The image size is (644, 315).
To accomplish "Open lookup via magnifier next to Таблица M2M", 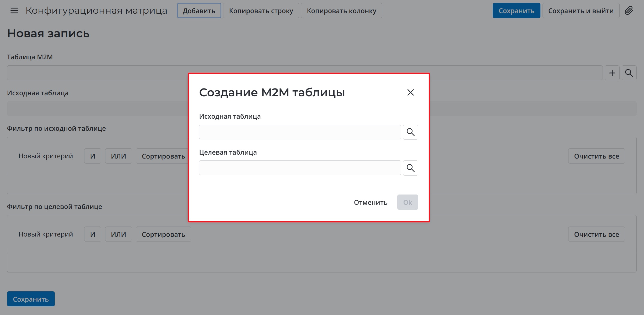I will point(629,73).
